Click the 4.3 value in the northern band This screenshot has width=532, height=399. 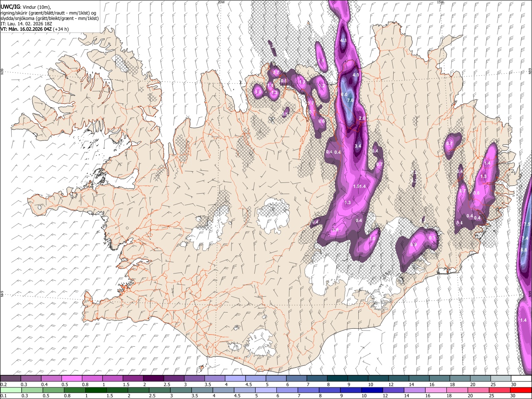point(343,40)
